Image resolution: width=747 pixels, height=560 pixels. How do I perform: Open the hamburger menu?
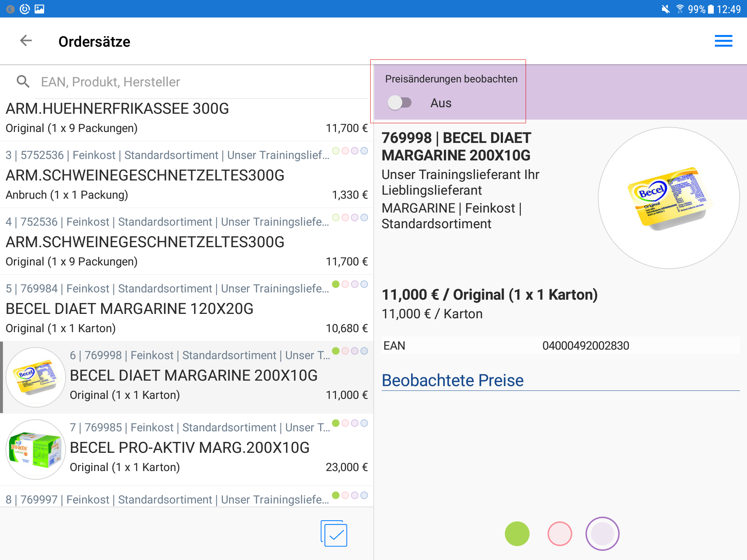(723, 41)
